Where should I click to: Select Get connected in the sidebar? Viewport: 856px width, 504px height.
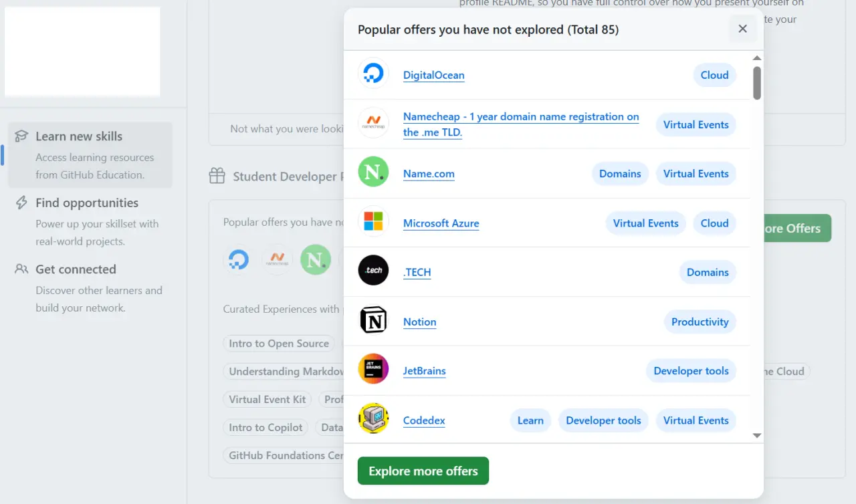point(90,288)
